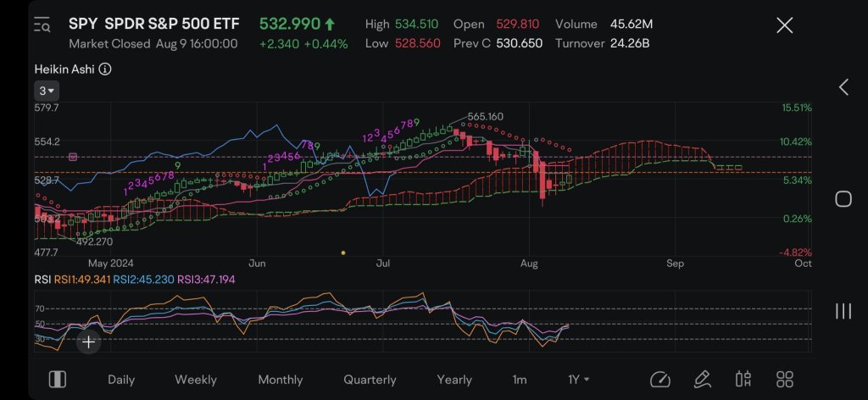The width and height of the screenshot is (868, 400).
Task: Switch to Yearly timeframe
Action: pos(454,380)
